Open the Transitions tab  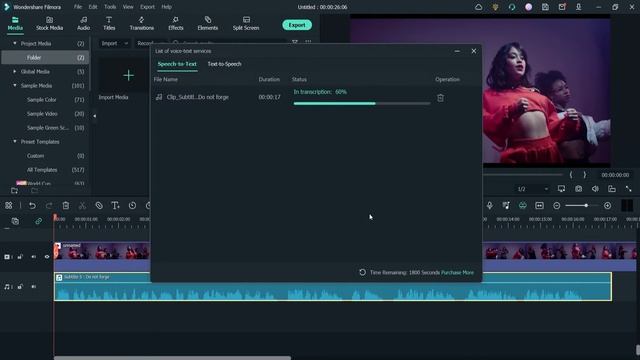point(142,24)
